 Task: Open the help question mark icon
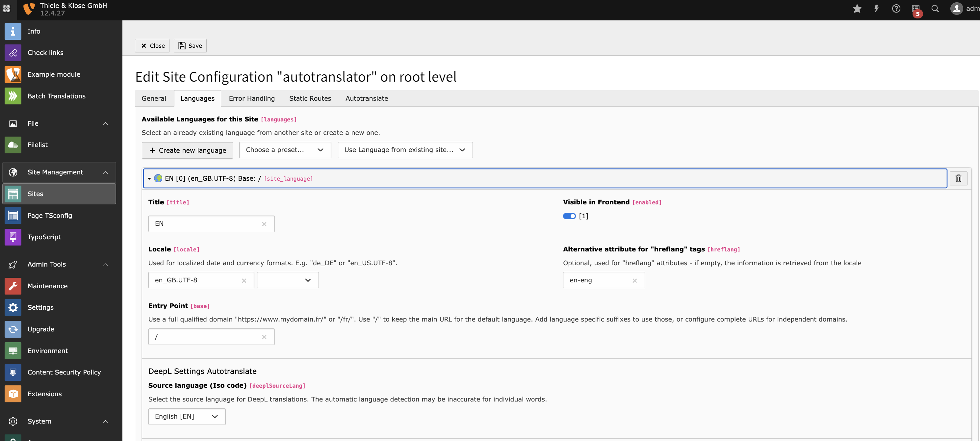[x=896, y=9]
